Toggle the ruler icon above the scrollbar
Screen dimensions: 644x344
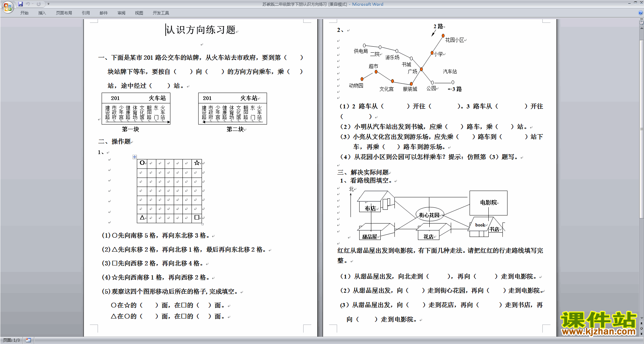[x=642, y=23]
